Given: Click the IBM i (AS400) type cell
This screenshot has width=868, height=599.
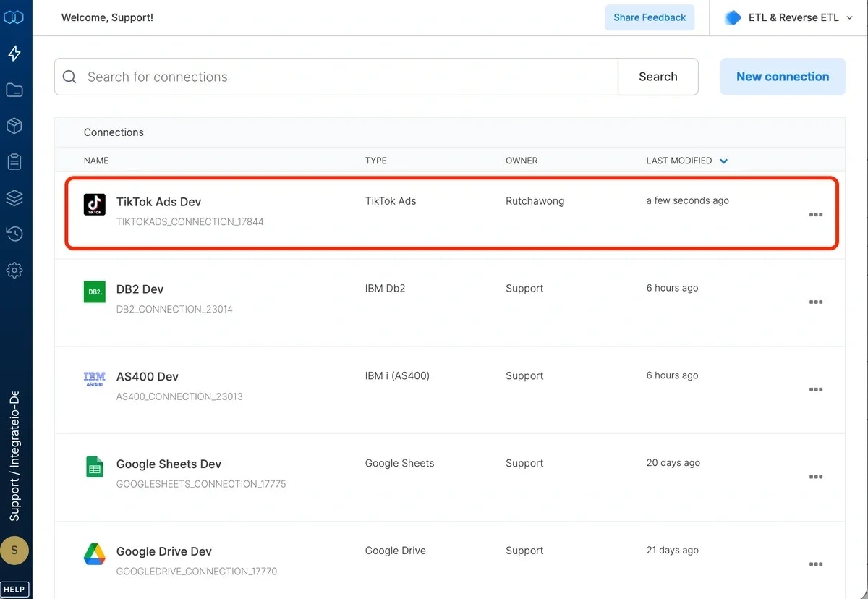Looking at the screenshot, I should 397,376.
